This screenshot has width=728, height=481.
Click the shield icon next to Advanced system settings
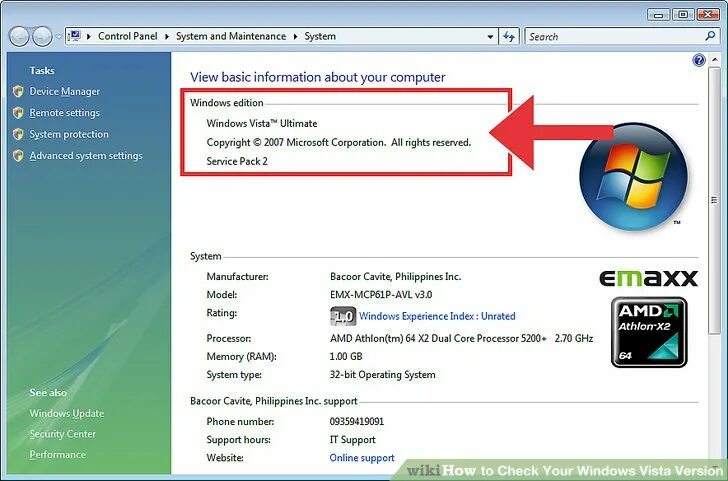18,156
